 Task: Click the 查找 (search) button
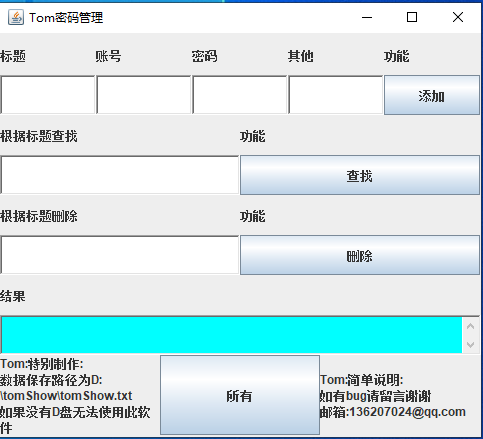click(360, 175)
